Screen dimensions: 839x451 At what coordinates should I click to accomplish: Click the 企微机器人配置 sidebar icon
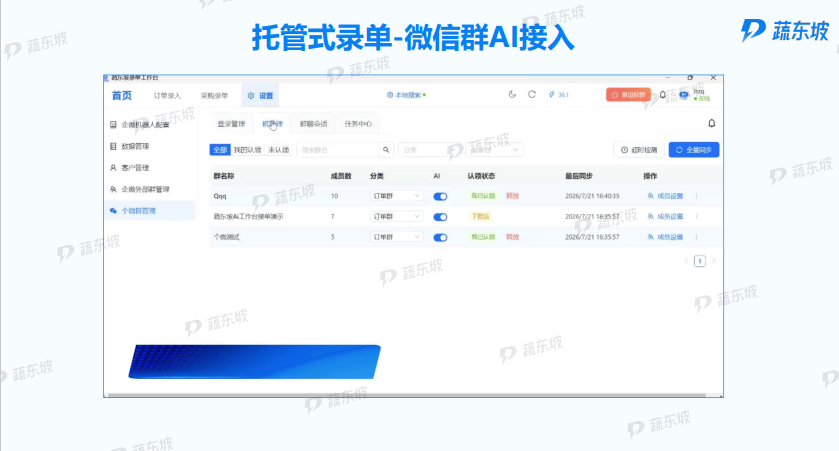click(x=113, y=125)
